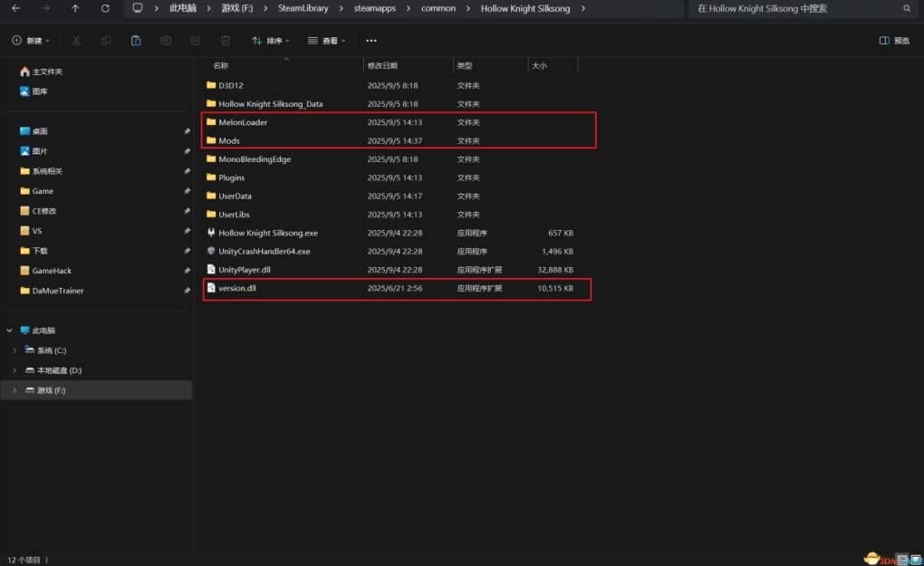Click the computer icon in address bar

point(138,8)
